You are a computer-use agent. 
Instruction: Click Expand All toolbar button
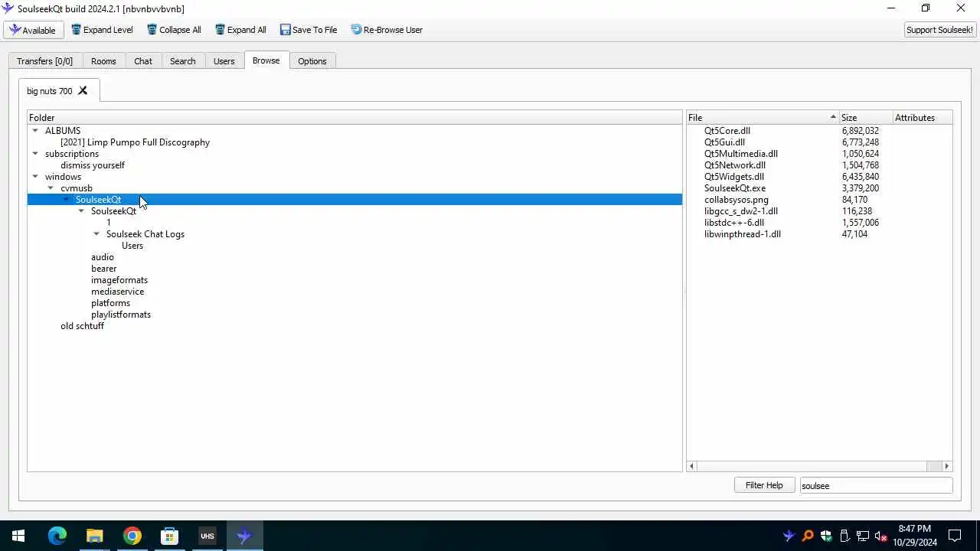click(241, 30)
